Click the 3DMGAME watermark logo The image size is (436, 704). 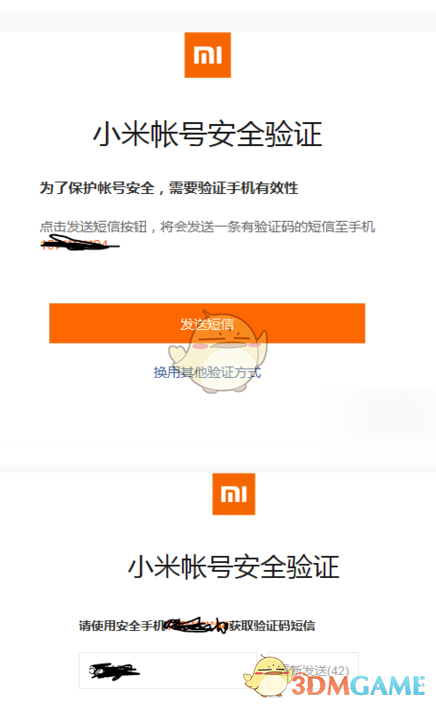click(x=357, y=685)
